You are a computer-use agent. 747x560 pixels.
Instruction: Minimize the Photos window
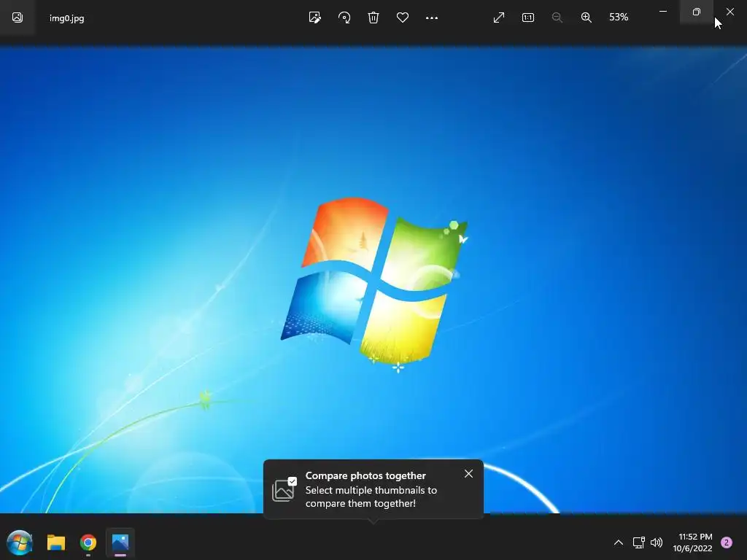[662, 12]
